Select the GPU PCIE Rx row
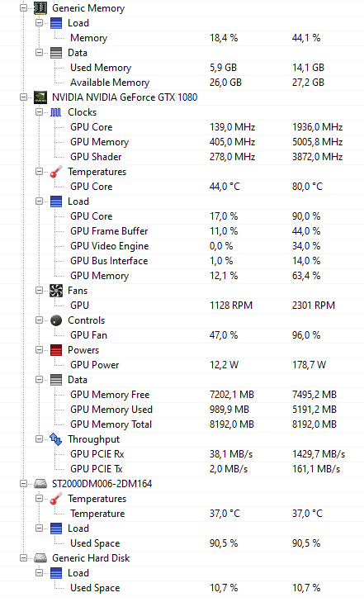 point(182,454)
